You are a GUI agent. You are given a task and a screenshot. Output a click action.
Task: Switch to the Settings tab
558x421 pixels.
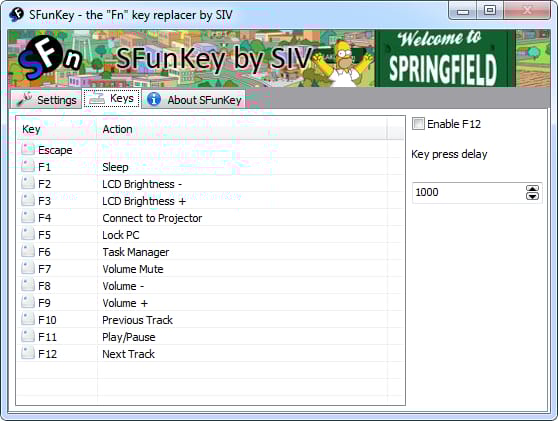click(x=46, y=100)
